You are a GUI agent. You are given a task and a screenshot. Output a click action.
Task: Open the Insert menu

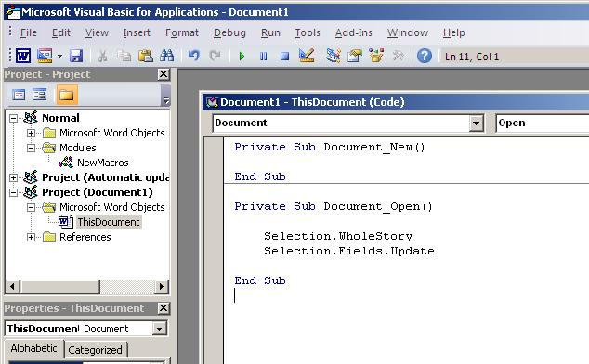click(x=137, y=33)
